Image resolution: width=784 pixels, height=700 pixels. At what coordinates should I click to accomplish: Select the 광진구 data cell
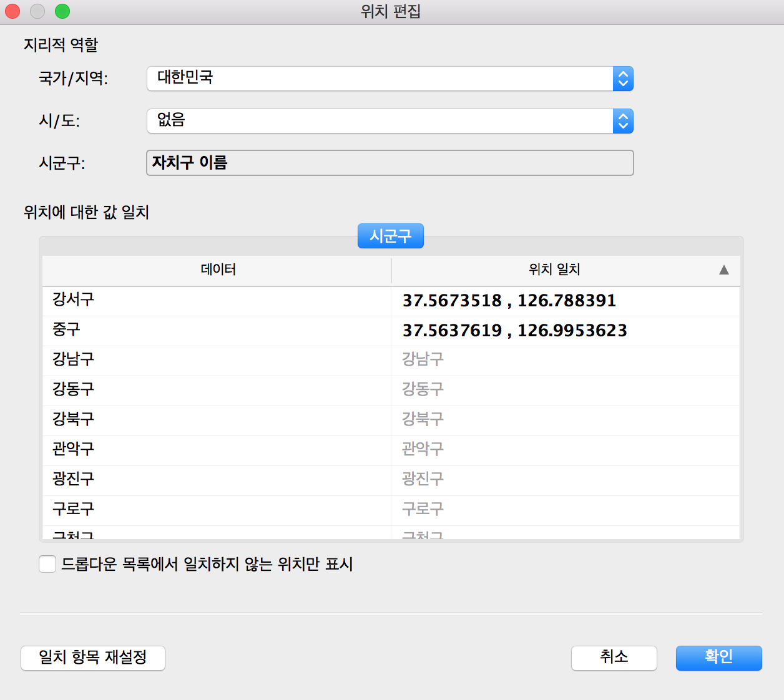click(x=217, y=480)
